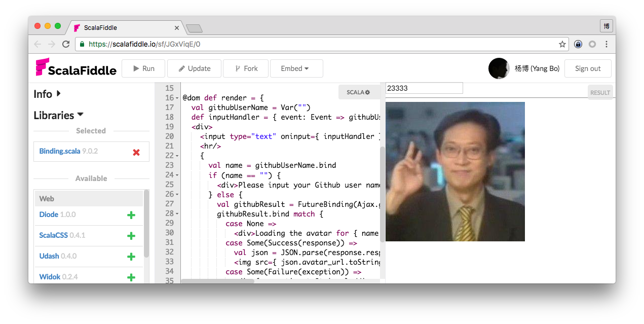Image resolution: width=644 pixels, height=324 pixels.
Task: Reload the page with the refresh icon
Action: pos(66,44)
